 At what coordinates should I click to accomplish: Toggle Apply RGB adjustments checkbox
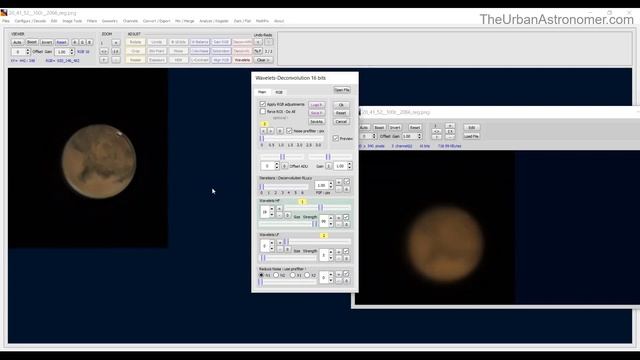pos(263,104)
